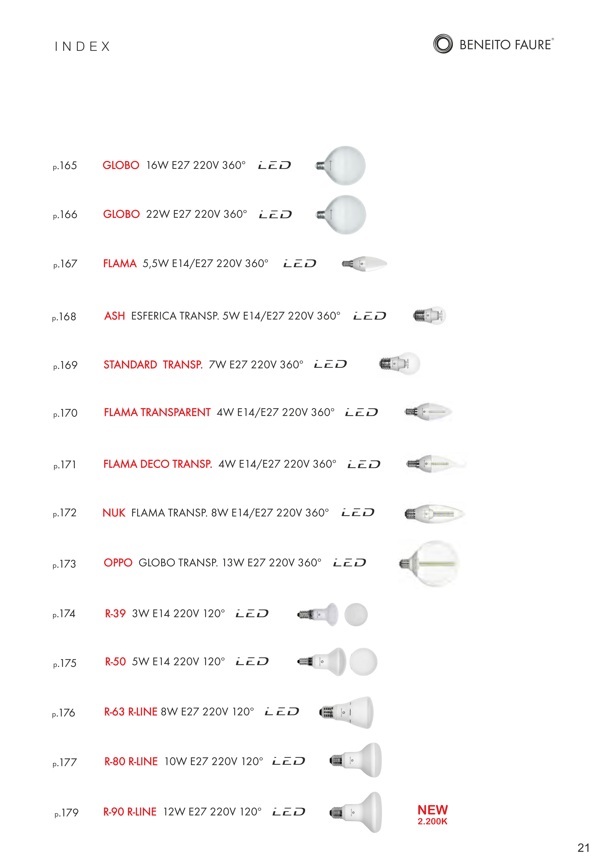Click the LED icon beside R-90 R-LINE
Screen dimensions: 608x868
pos(289,812)
